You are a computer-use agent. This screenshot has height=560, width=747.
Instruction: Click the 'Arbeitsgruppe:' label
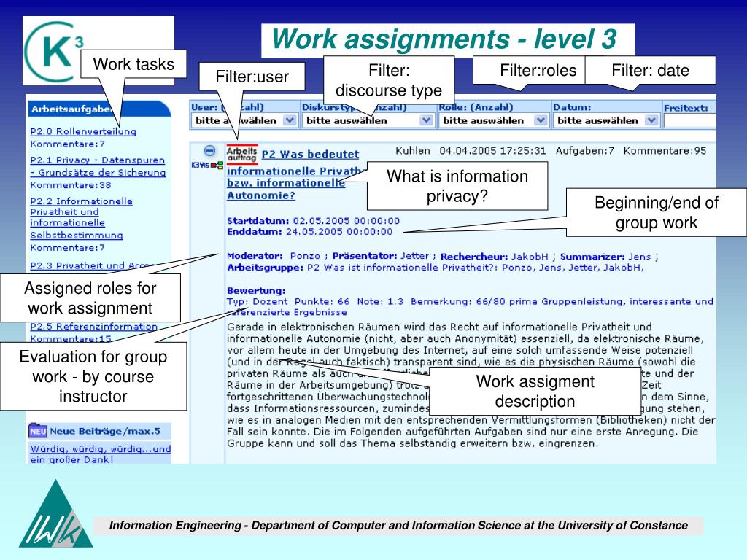265,268
